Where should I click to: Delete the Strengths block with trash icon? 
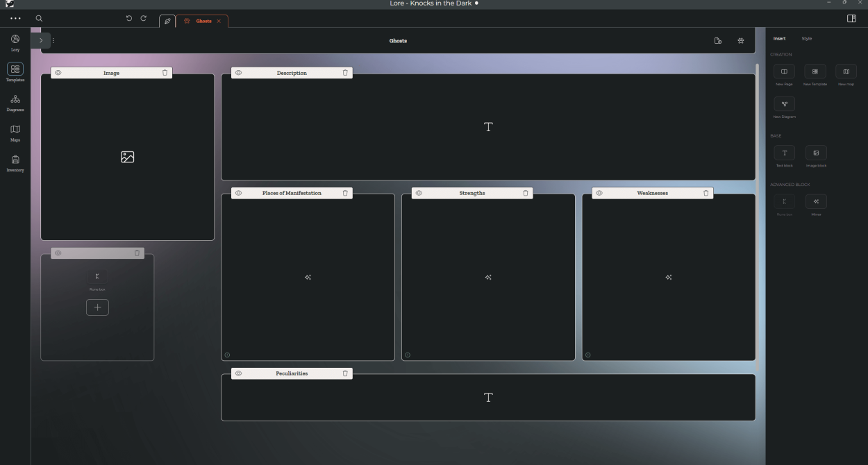(526, 193)
